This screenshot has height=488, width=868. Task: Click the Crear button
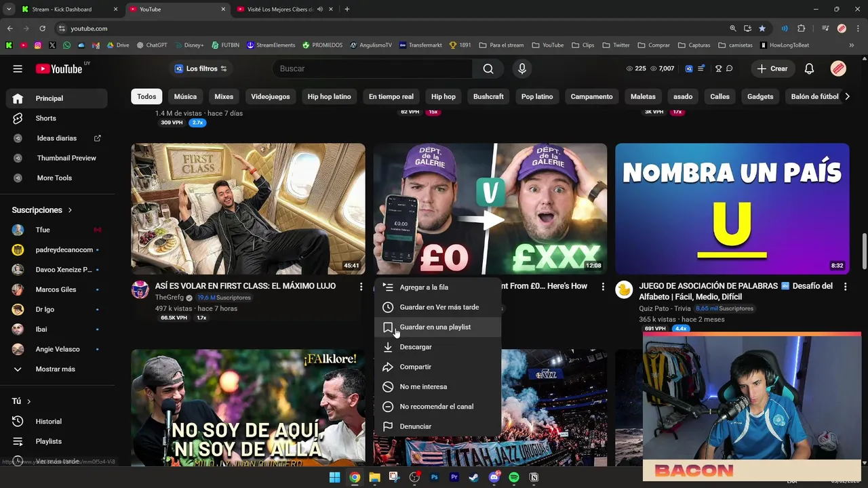point(772,68)
